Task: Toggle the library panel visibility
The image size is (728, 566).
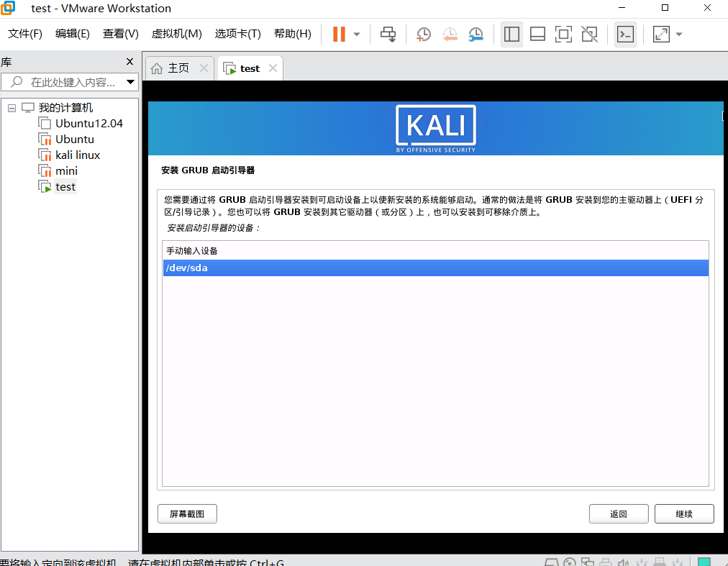Action: pos(512,34)
